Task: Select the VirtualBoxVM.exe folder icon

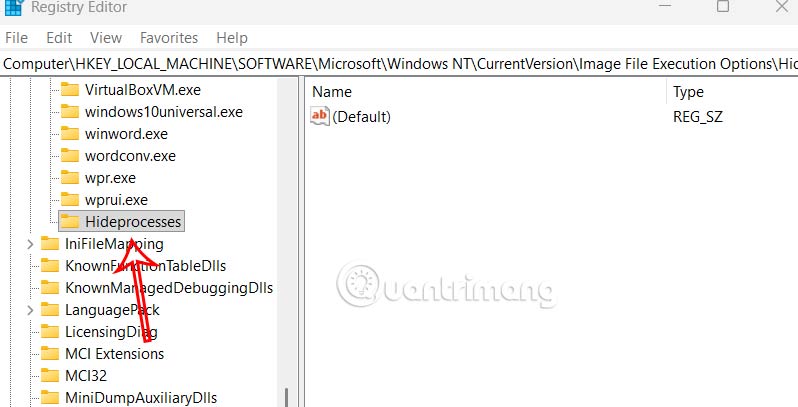Action: tap(70, 90)
